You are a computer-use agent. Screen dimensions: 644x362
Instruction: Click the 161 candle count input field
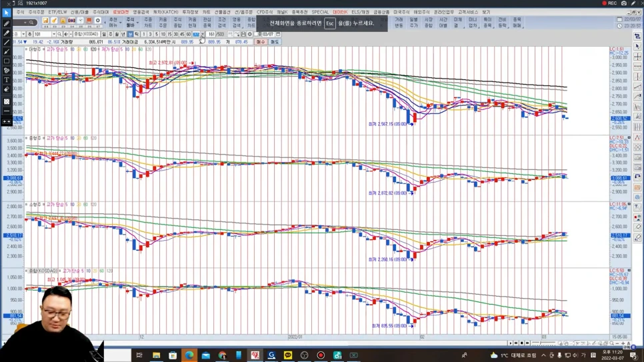tap(211, 34)
